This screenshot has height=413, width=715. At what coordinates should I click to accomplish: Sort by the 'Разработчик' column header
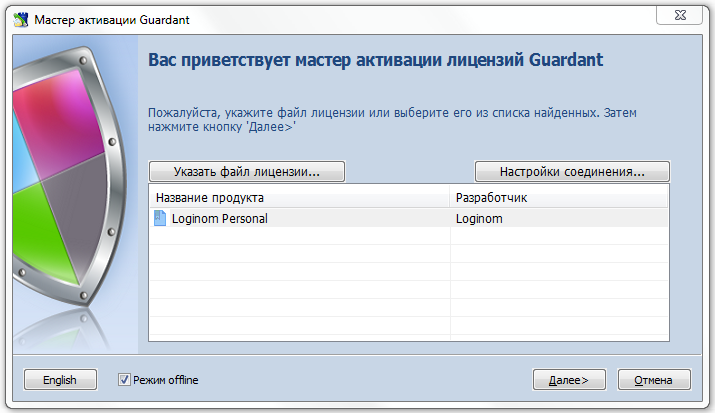pos(558,198)
